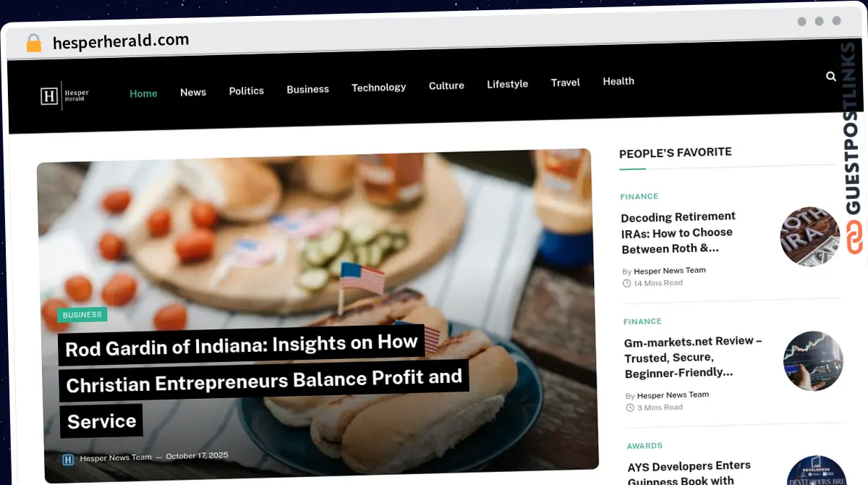Open the Gm-markets trading chart thumbnail
This screenshot has height=485, width=868.
pyautogui.click(x=813, y=361)
